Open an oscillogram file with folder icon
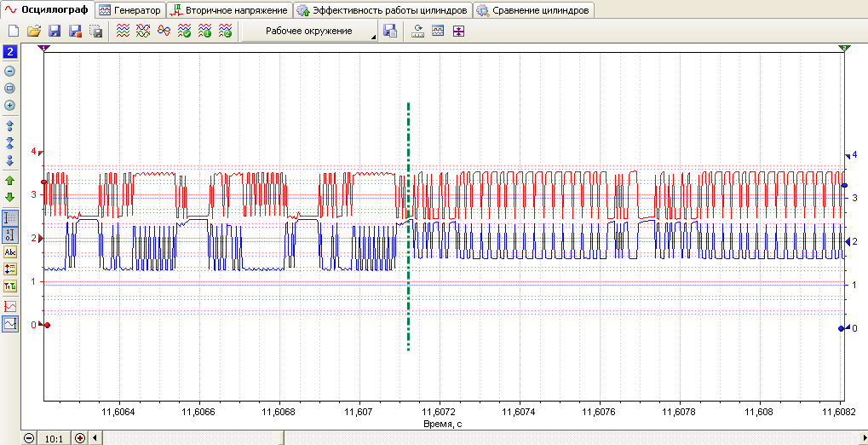The width and height of the screenshot is (868, 445). pos(34,31)
